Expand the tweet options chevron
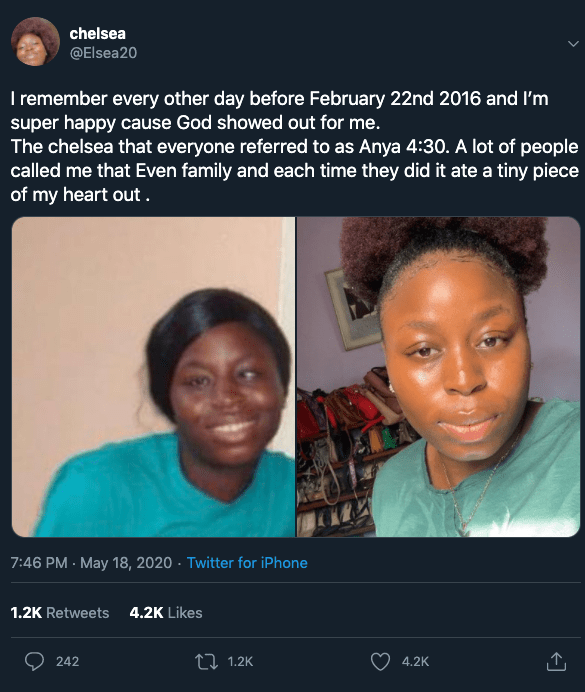 point(573,44)
